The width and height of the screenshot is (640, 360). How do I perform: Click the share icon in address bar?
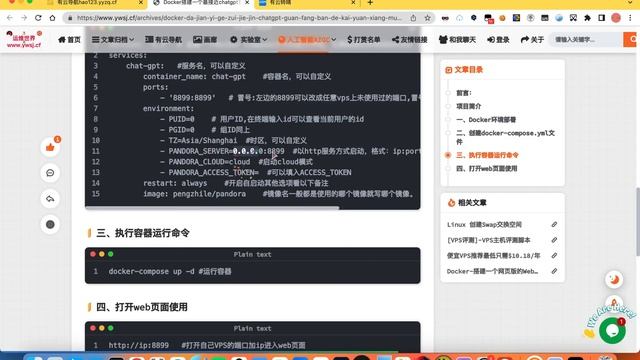point(413,18)
